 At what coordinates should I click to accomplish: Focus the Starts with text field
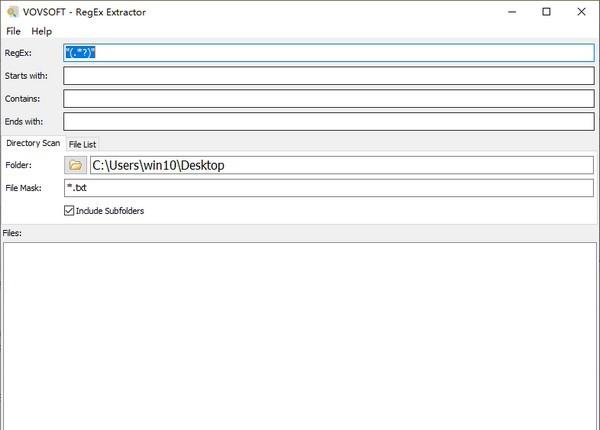[329, 76]
